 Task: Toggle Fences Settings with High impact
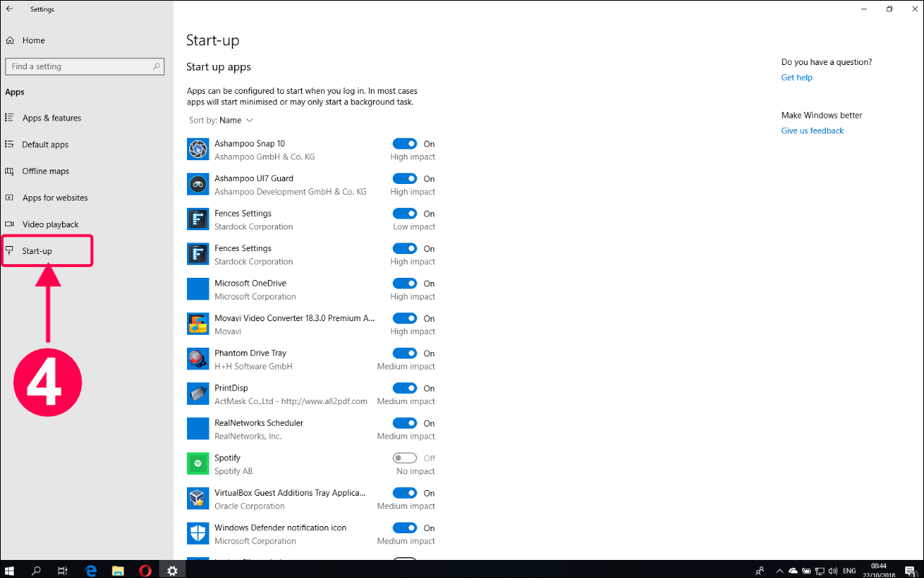click(405, 248)
